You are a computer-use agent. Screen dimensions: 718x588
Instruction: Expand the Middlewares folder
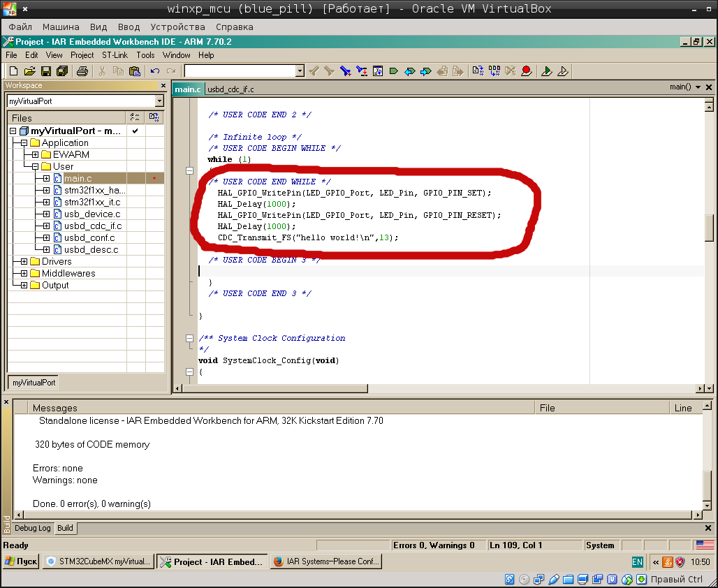click(24, 273)
